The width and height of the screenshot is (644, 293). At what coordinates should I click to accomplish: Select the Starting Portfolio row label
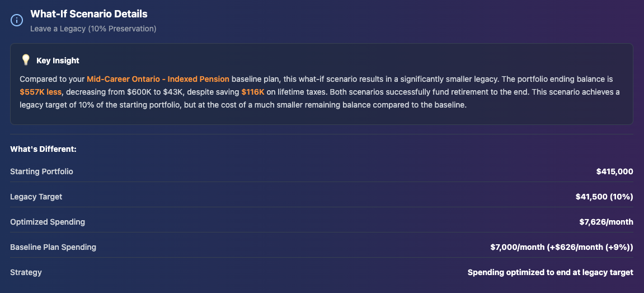click(x=41, y=171)
